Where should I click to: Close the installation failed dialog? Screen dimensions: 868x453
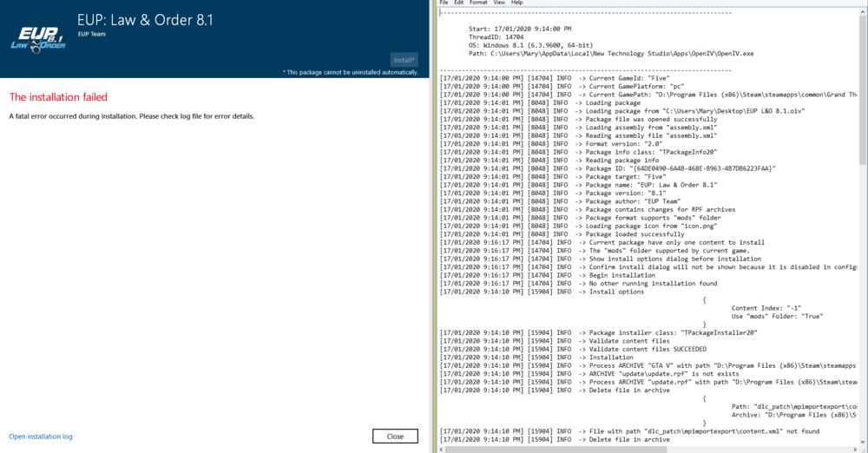pyautogui.click(x=395, y=437)
